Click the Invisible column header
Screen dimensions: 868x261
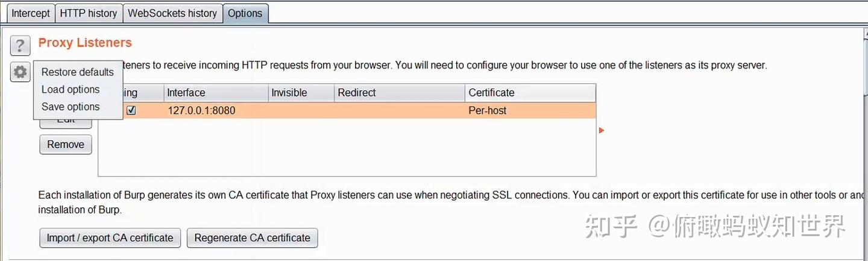pos(301,93)
